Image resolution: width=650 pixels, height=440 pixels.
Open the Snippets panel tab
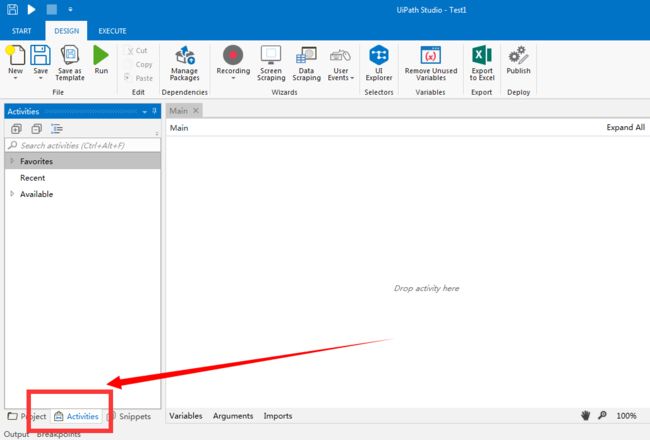point(129,416)
